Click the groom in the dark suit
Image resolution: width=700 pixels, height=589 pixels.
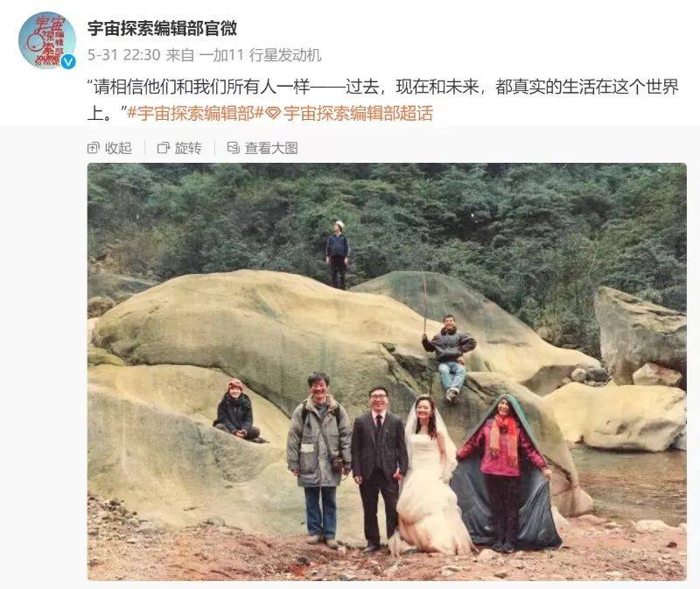(378, 468)
